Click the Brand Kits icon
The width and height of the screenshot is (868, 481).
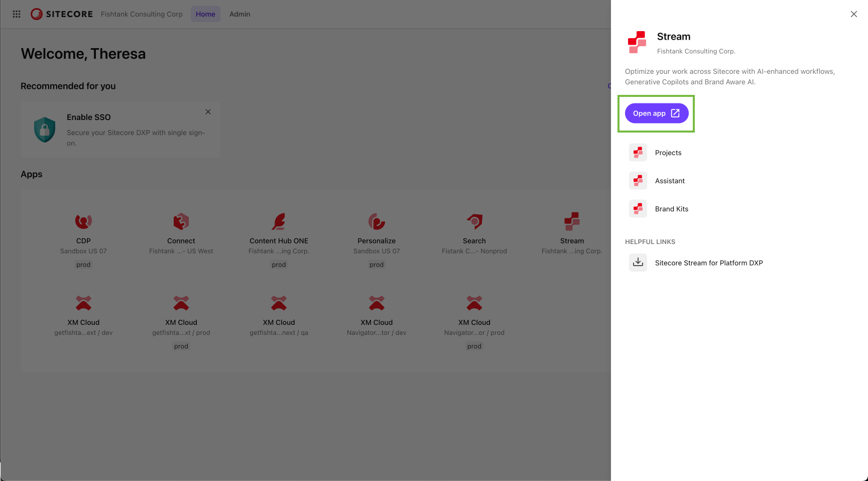tap(638, 209)
